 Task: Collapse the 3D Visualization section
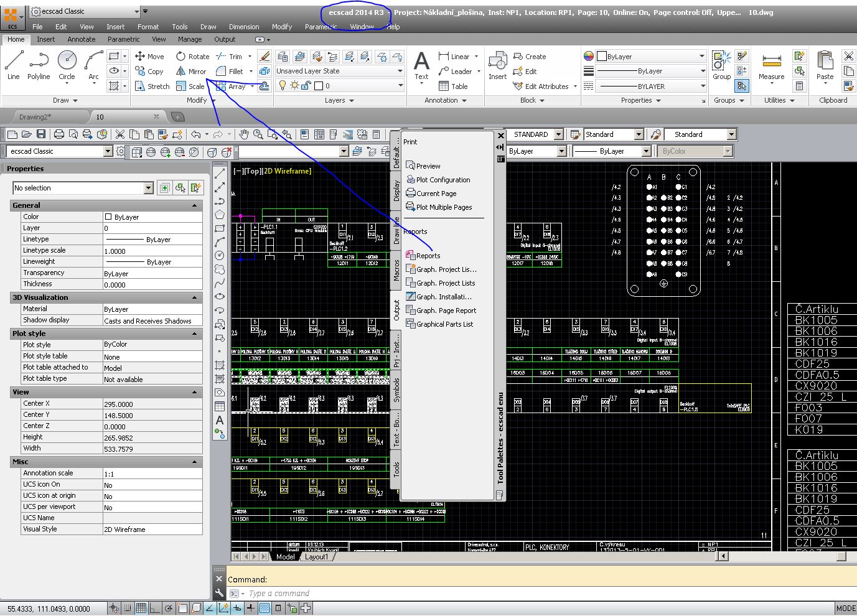(x=194, y=297)
